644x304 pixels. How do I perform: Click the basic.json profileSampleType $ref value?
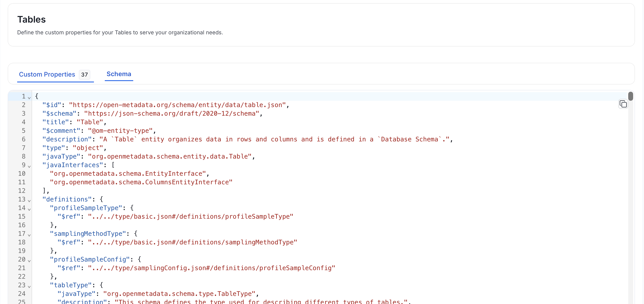point(191,216)
